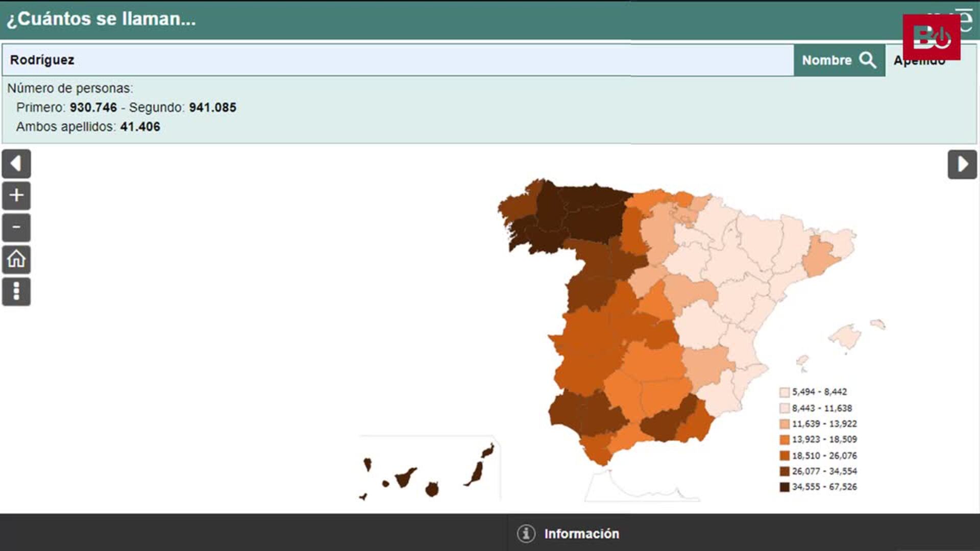Click the right arrow navigation button
Image resolution: width=980 pixels, height=551 pixels.
(962, 164)
